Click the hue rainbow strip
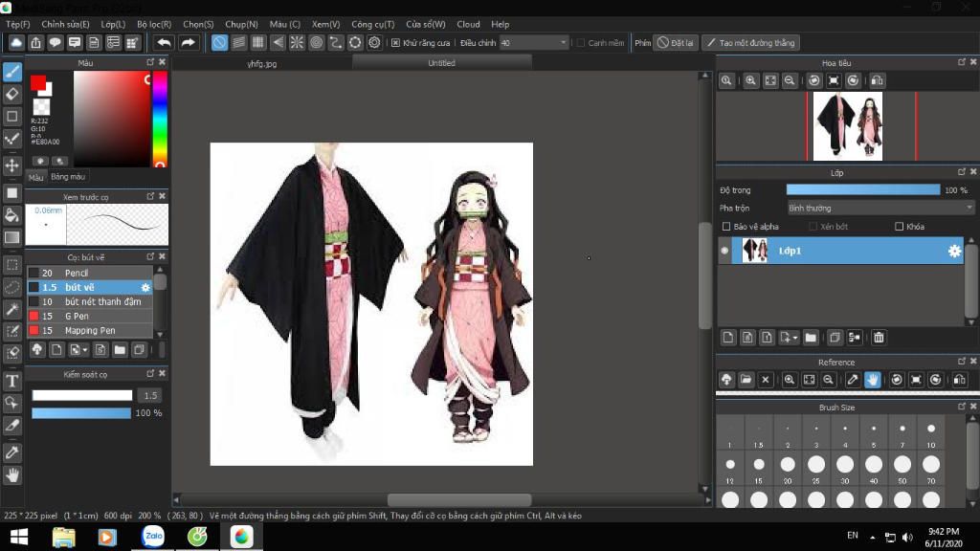 pos(160,119)
